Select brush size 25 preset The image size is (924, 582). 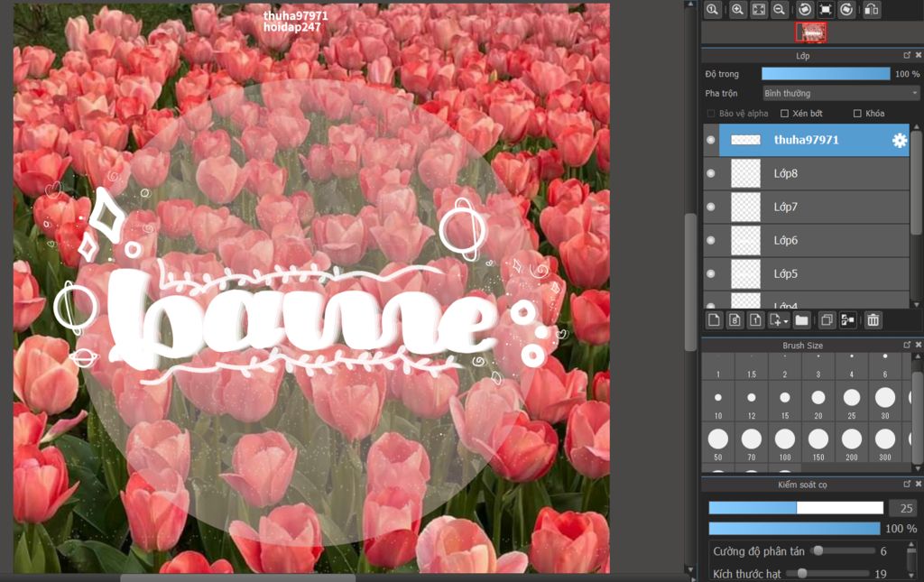point(852,402)
